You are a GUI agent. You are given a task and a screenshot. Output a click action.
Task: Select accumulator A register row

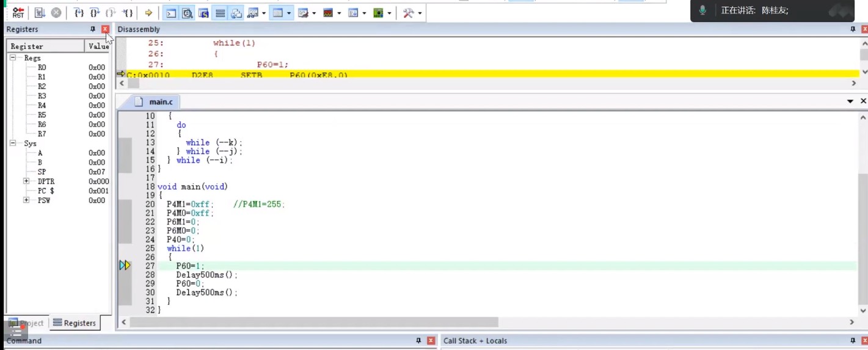(59, 153)
